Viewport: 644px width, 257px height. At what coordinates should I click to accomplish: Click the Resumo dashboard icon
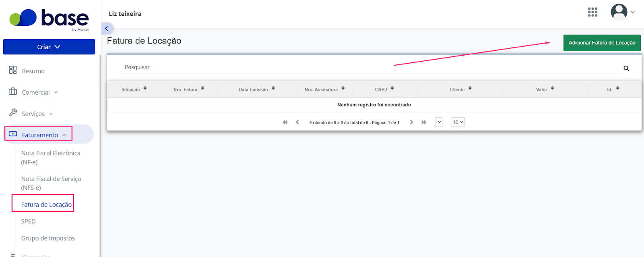click(13, 70)
